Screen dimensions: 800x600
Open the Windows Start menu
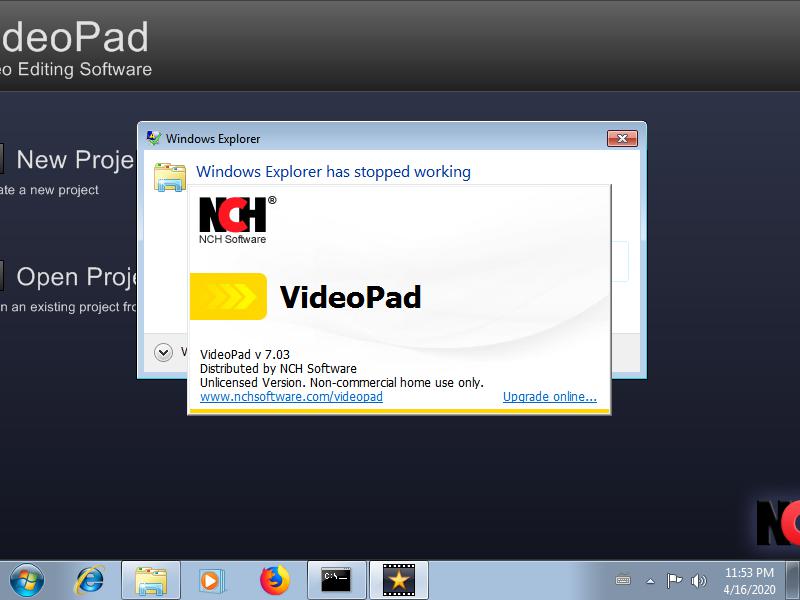pos(27,580)
